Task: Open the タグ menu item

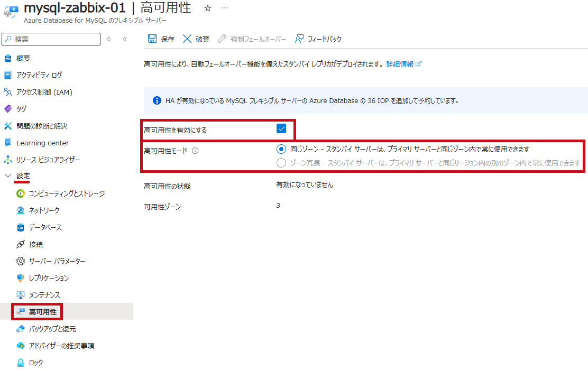Action: coord(21,109)
